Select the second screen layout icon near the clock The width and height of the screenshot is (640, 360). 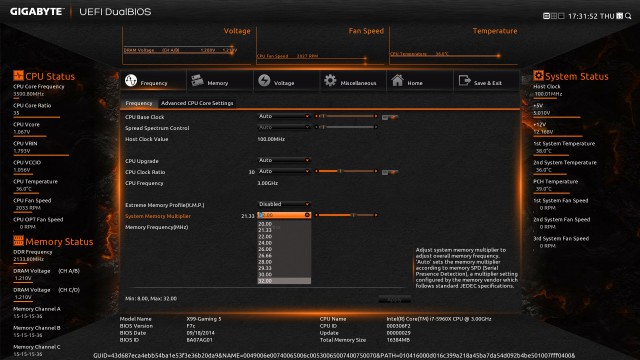pyautogui.click(x=554, y=16)
